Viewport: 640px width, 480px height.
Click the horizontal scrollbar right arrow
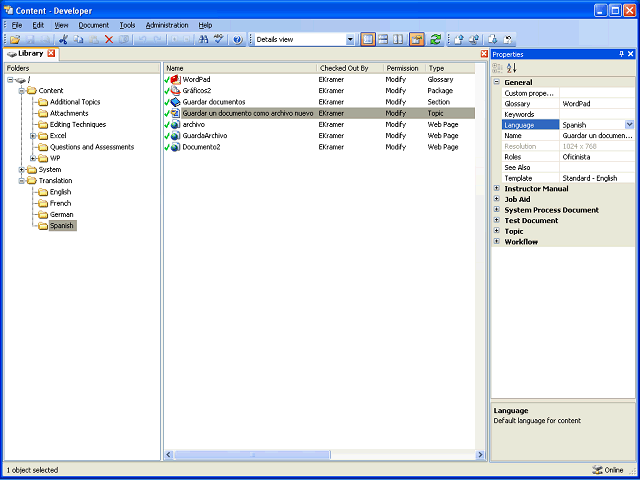coord(480,454)
